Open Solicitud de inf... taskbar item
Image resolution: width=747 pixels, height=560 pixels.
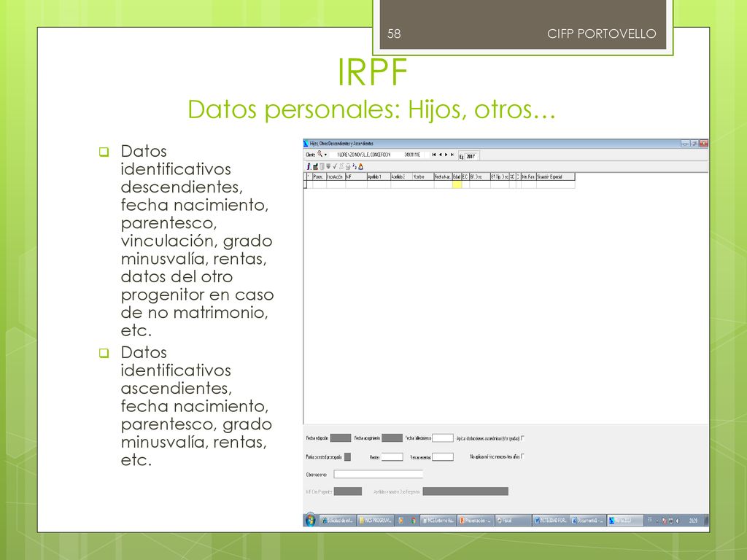click(x=337, y=521)
